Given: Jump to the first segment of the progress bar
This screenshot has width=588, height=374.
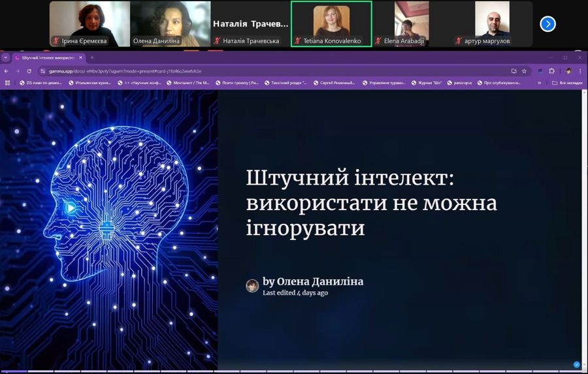Looking at the screenshot, I should (x=14, y=372).
